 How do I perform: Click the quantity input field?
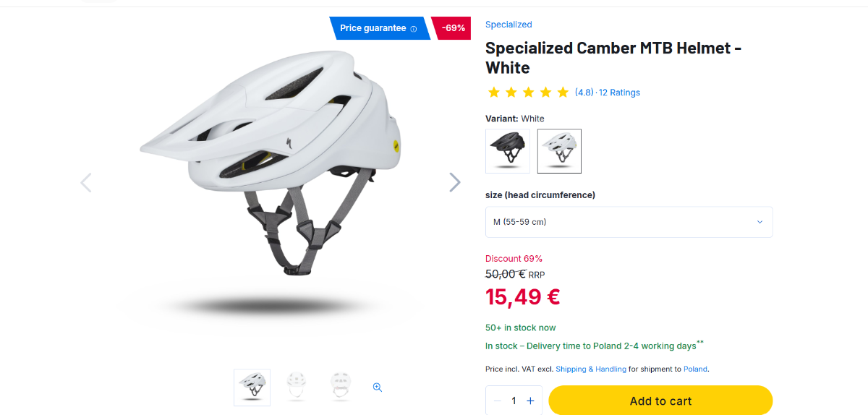click(514, 401)
